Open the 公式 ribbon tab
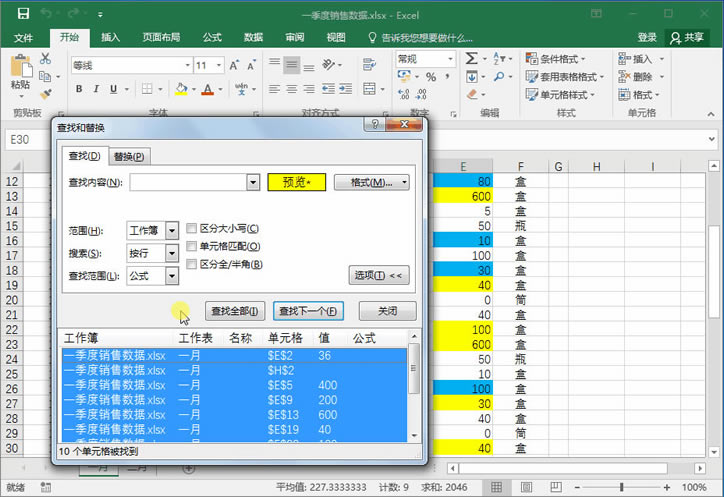 [212, 37]
